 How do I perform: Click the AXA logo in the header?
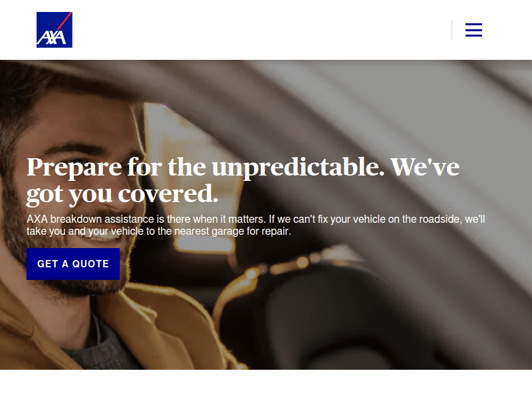point(55,30)
